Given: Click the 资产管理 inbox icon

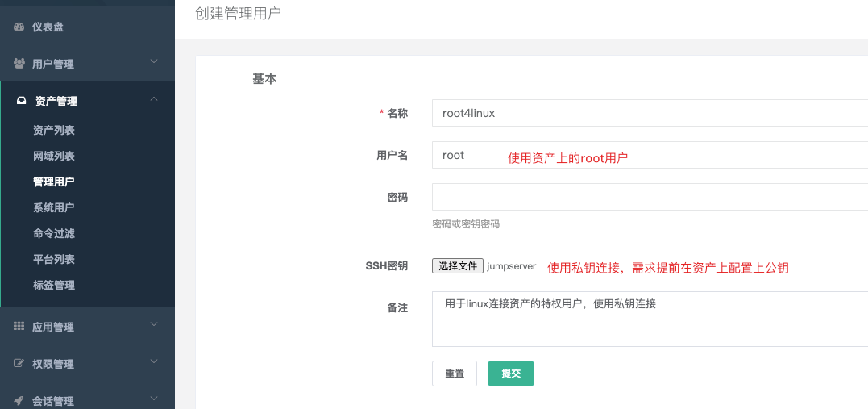Looking at the screenshot, I should pyautogui.click(x=21, y=101).
